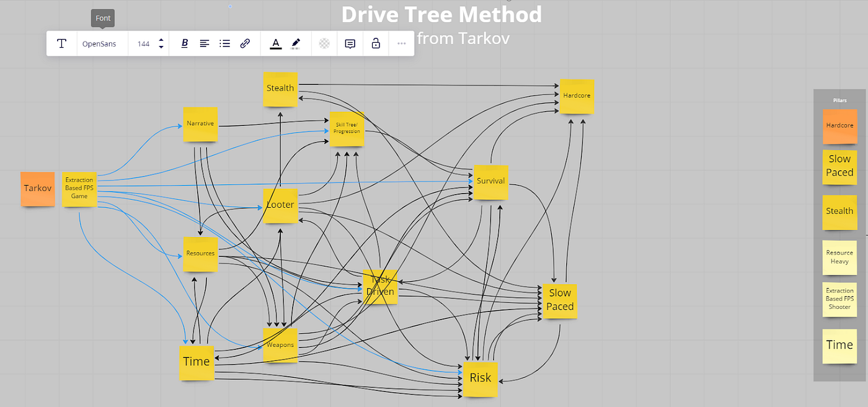Insert a link with the chain icon
This screenshot has height=407, width=868.
click(x=245, y=43)
